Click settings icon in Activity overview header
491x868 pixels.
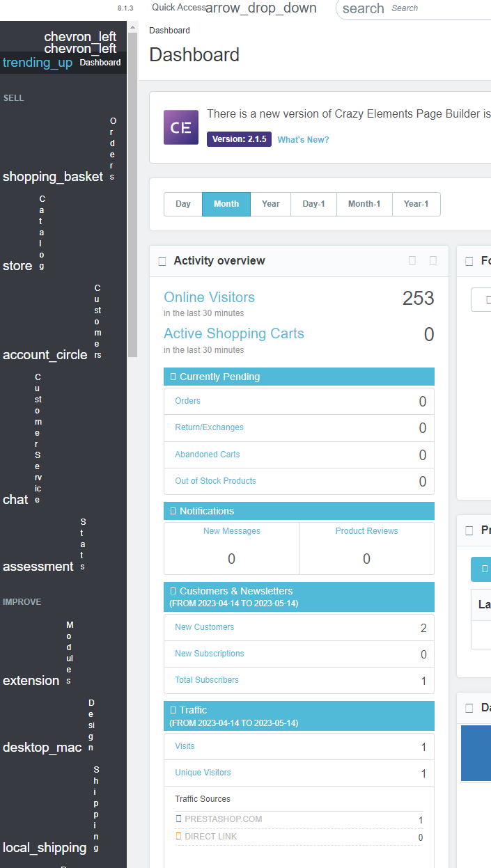pos(433,260)
